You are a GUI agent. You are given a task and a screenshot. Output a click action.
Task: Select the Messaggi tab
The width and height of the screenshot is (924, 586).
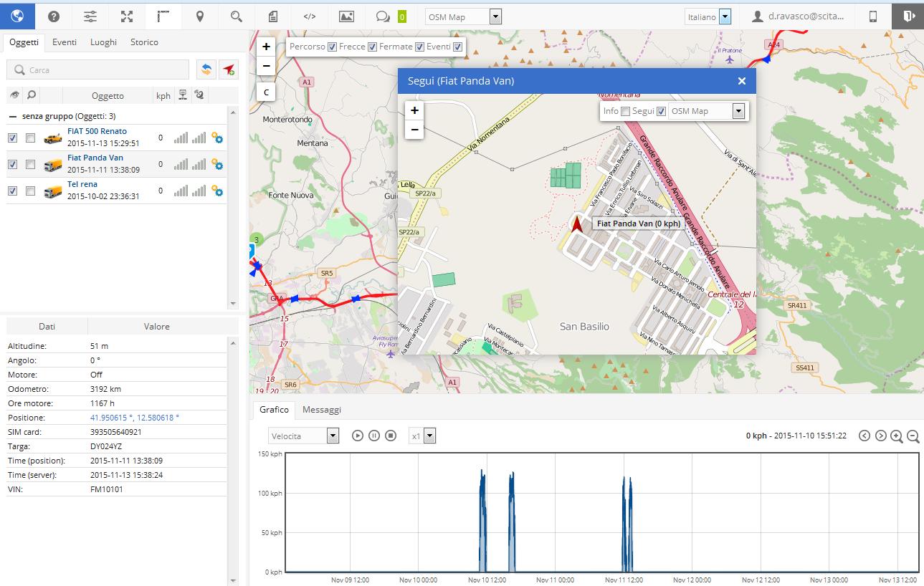(322, 410)
